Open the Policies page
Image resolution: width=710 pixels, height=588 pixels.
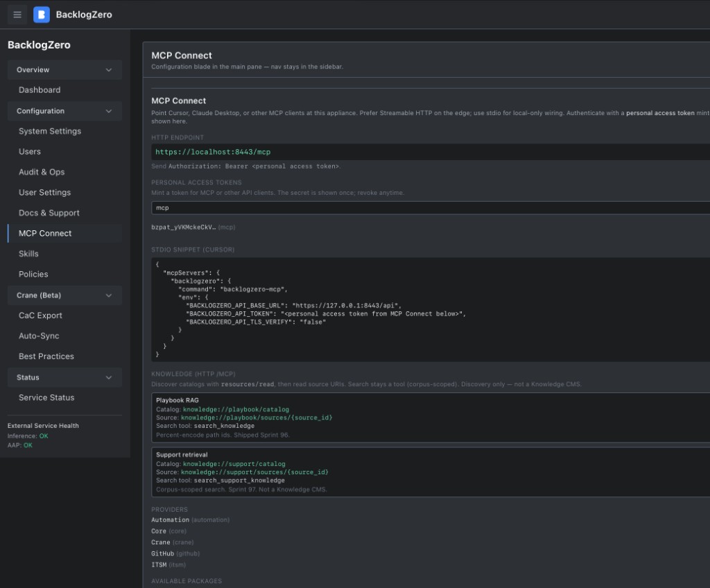coord(64,274)
